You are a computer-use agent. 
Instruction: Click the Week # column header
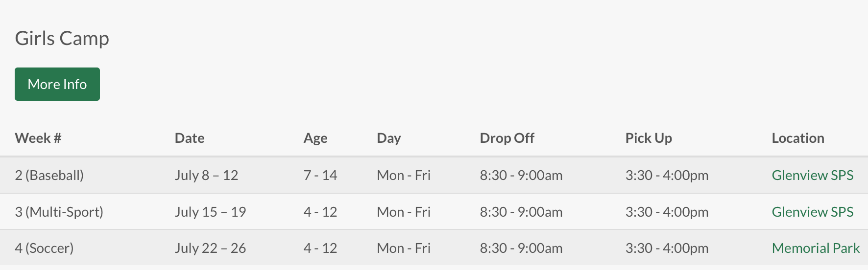coord(38,138)
